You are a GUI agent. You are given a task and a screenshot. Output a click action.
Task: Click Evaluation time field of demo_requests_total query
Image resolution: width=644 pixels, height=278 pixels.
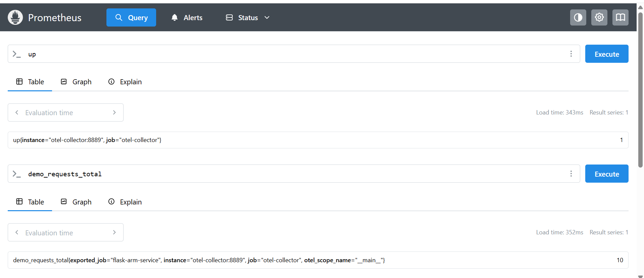[65, 232]
